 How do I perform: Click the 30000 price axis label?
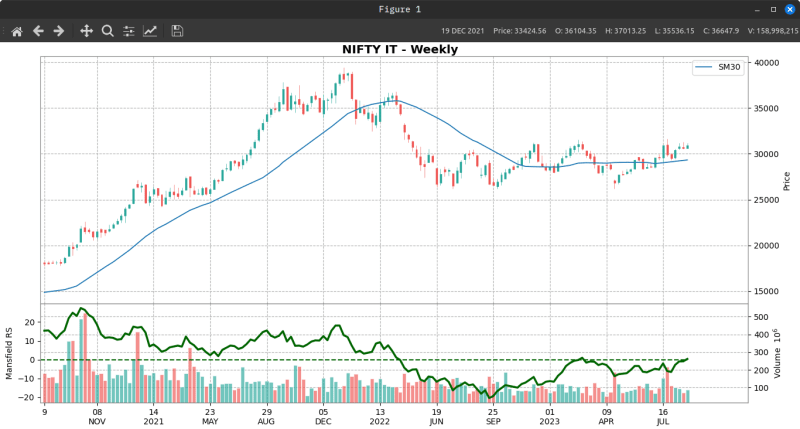coord(766,154)
